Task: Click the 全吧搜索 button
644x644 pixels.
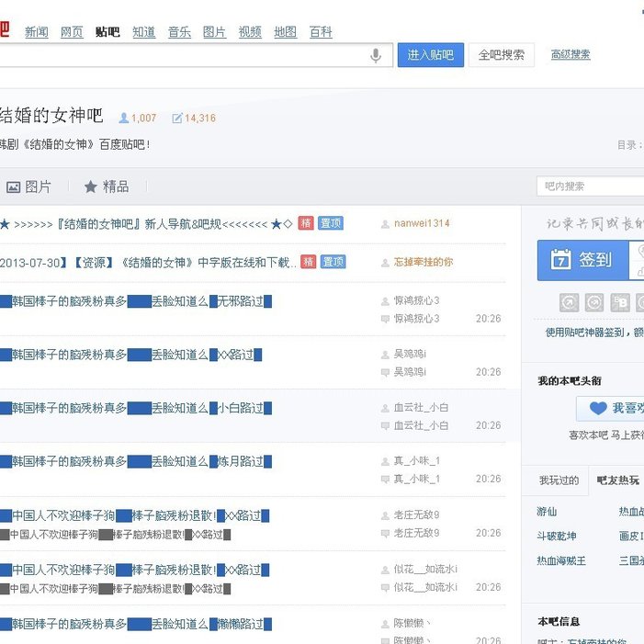Action: (x=502, y=55)
